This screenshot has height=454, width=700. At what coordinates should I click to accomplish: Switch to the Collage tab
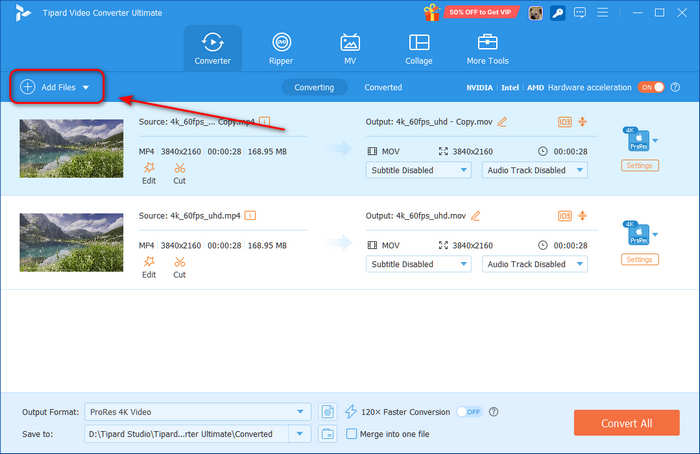[x=419, y=49]
